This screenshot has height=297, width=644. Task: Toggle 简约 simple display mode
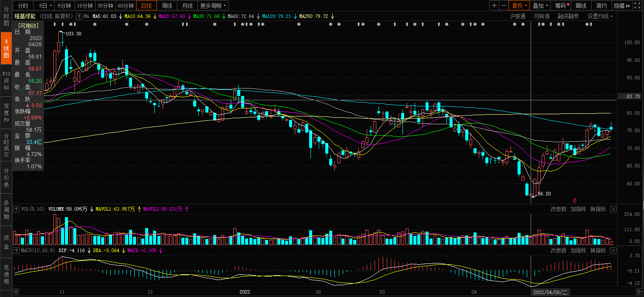(601, 6)
